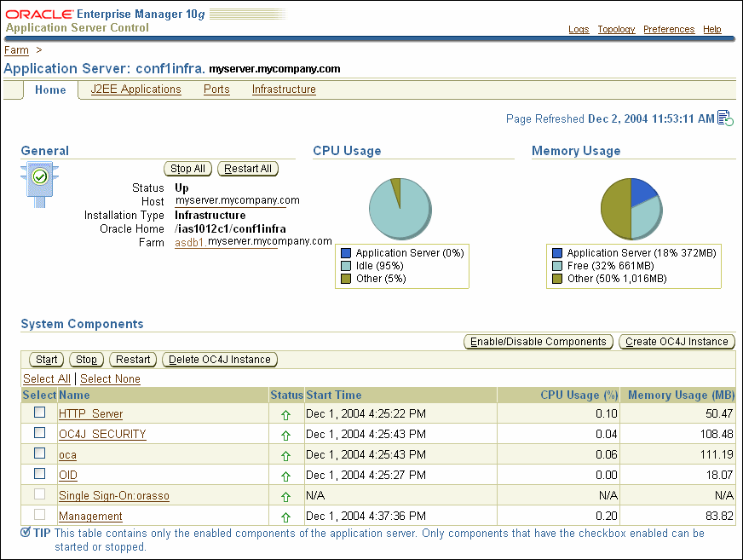Open the Single Sign-On:orasso link

coord(113,495)
